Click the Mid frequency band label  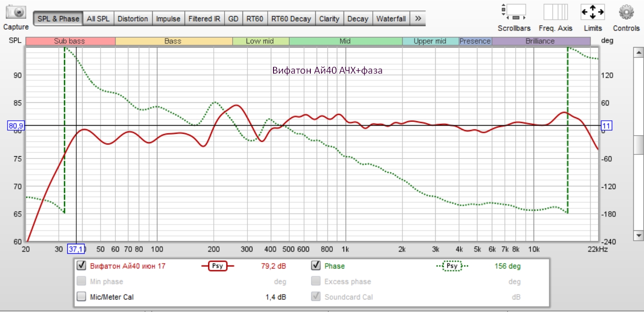(x=345, y=41)
